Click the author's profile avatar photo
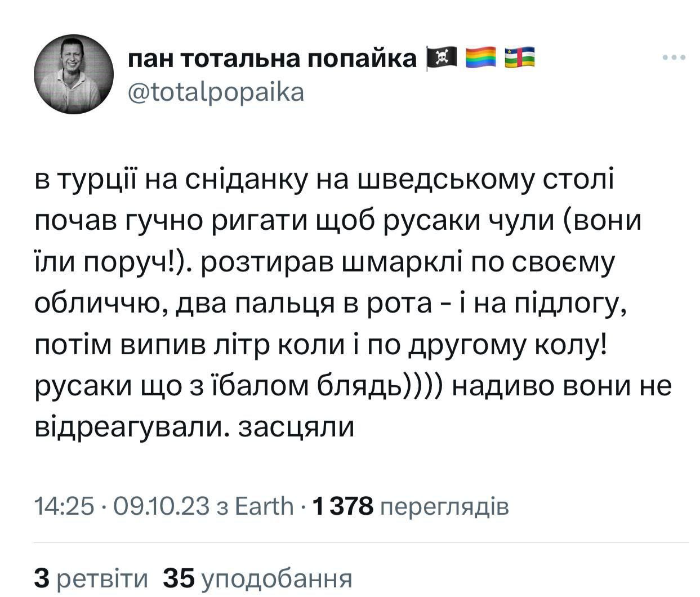700x597 pixels. [74, 74]
